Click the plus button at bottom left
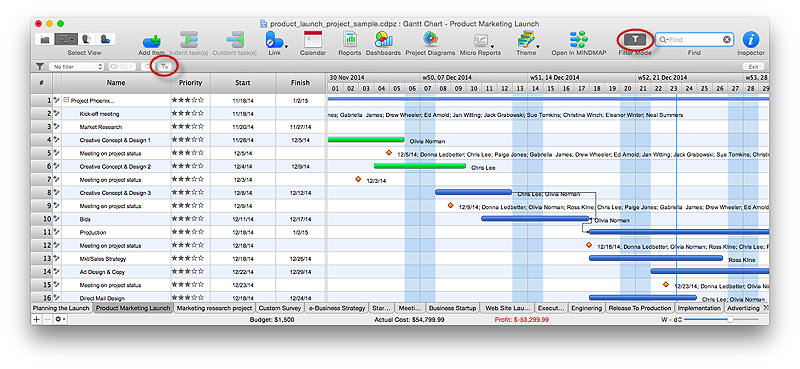The height and width of the screenshot is (369, 800). (36, 319)
